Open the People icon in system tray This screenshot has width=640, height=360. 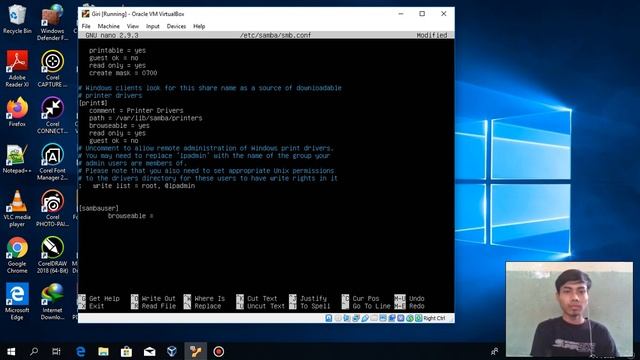pyautogui.click(x=494, y=351)
